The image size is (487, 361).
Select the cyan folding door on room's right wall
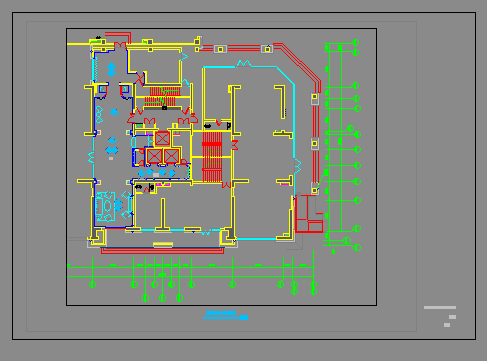click(297, 166)
